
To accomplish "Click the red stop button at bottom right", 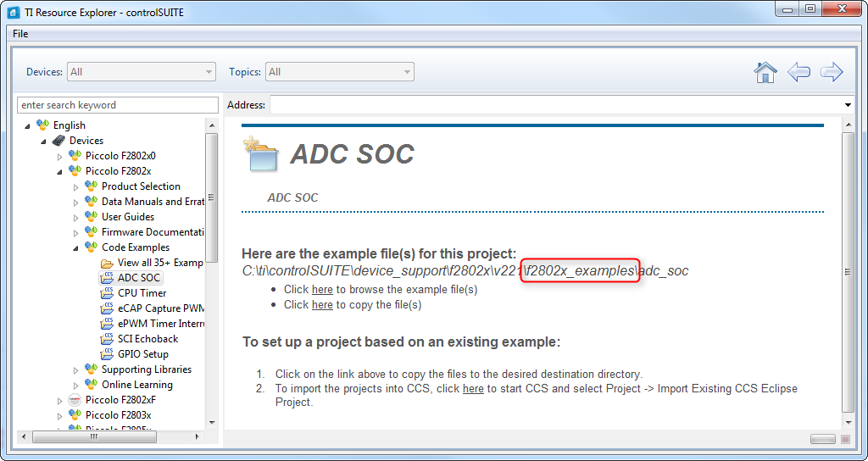I will pos(845,440).
